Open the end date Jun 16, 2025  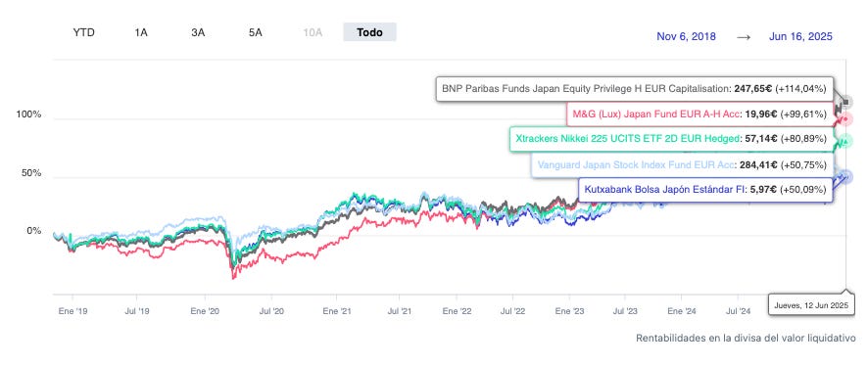[x=800, y=36]
